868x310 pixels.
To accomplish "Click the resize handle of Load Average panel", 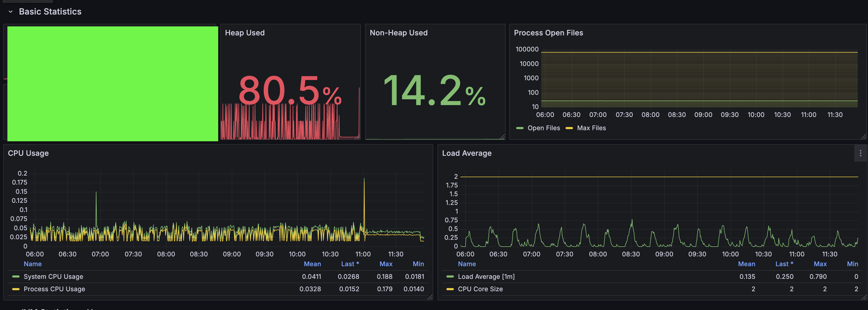I will pyautogui.click(x=864, y=297).
